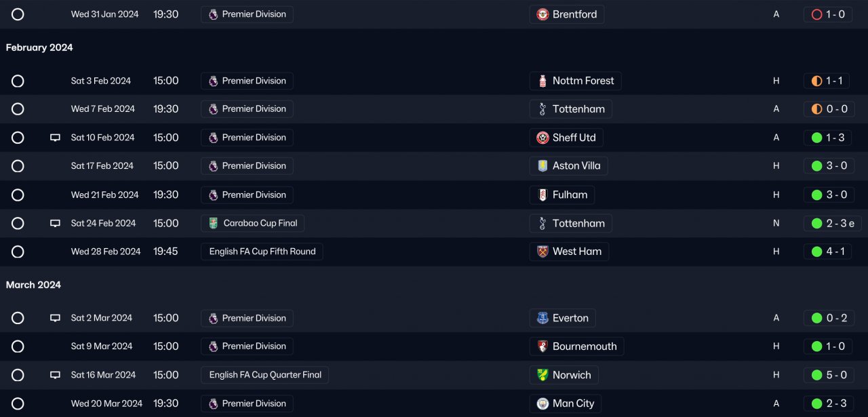Select the radio circle for Aston Villa fixture

18,166
